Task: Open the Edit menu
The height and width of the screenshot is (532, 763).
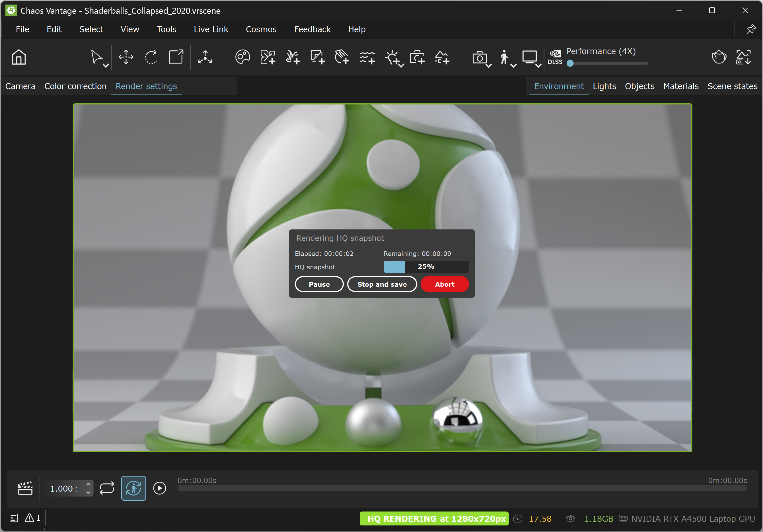Action: click(x=54, y=29)
